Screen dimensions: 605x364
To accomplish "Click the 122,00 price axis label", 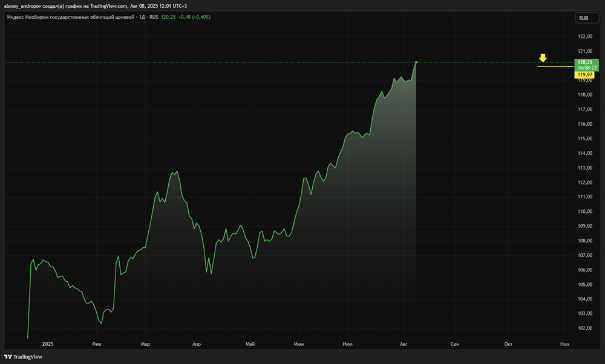I will (x=585, y=37).
